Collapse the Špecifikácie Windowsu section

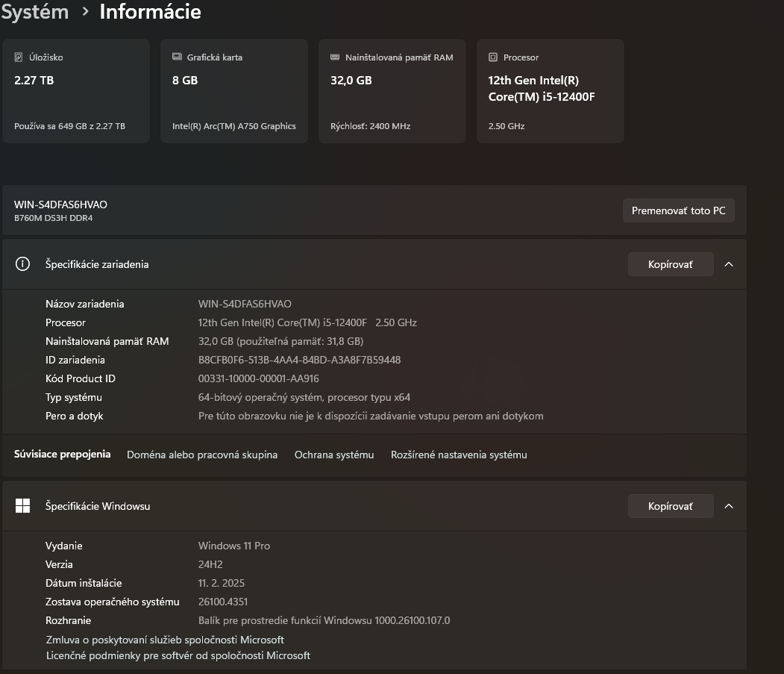(x=729, y=506)
